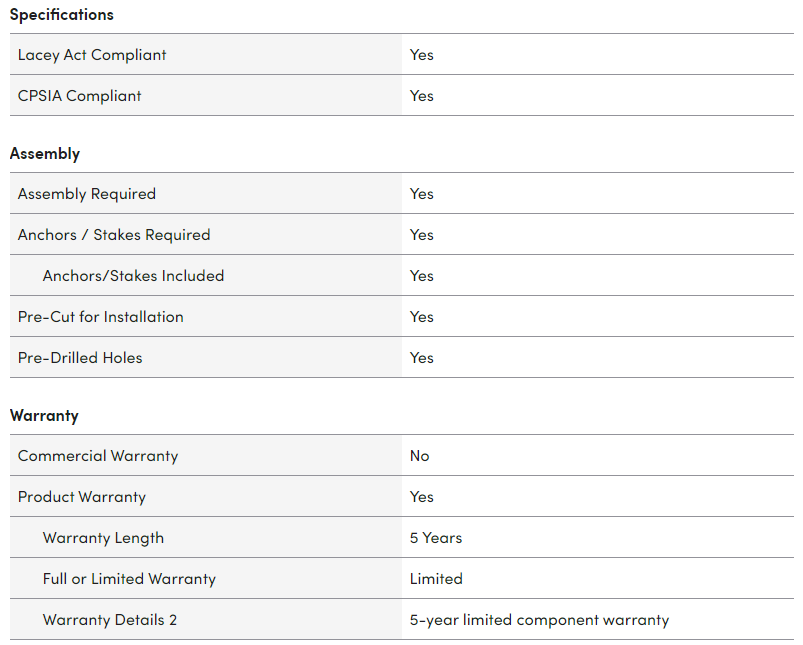The width and height of the screenshot is (803, 645).
Task: Select the Full or Limited Warranty label
Action: (129, 579)
